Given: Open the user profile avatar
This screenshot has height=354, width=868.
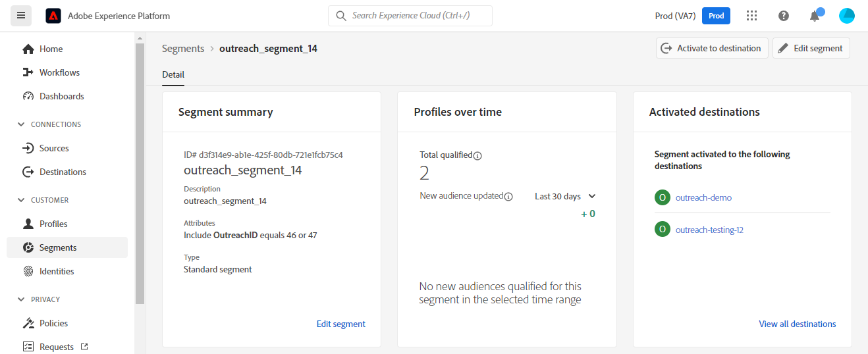Looking at the screenshot, I should (x=846, y=16).
